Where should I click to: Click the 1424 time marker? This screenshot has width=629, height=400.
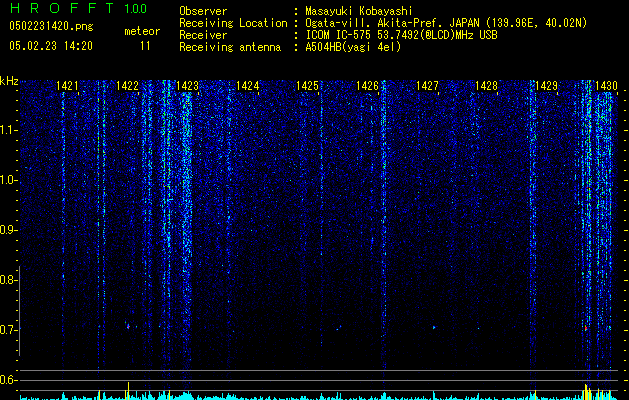(248, 86)
